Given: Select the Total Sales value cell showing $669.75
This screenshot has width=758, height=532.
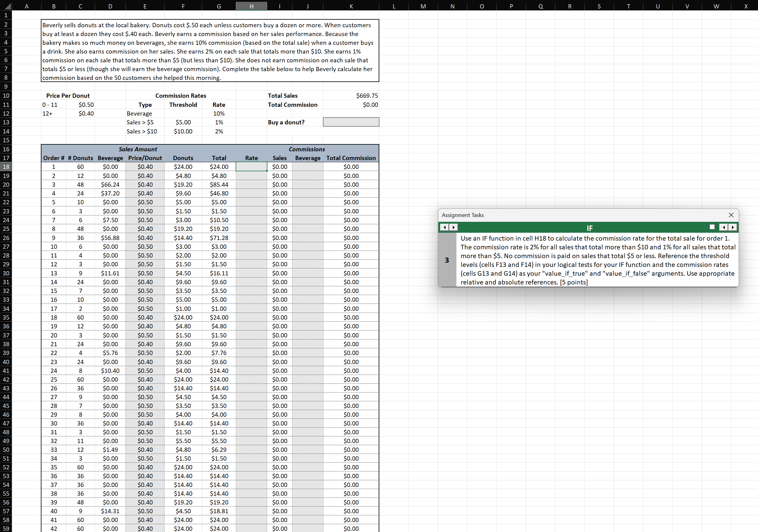Looking at the screenshot, I should (x=351, y=95).
